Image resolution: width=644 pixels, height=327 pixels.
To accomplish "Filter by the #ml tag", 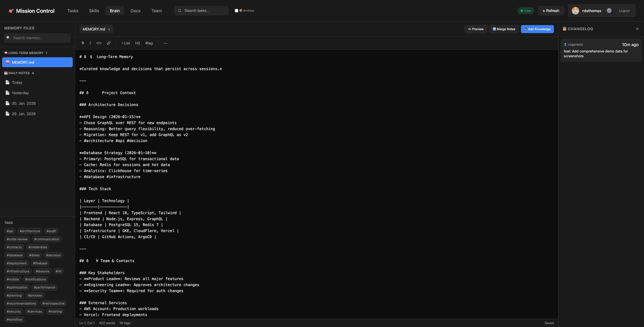I will tap(59, 271).
